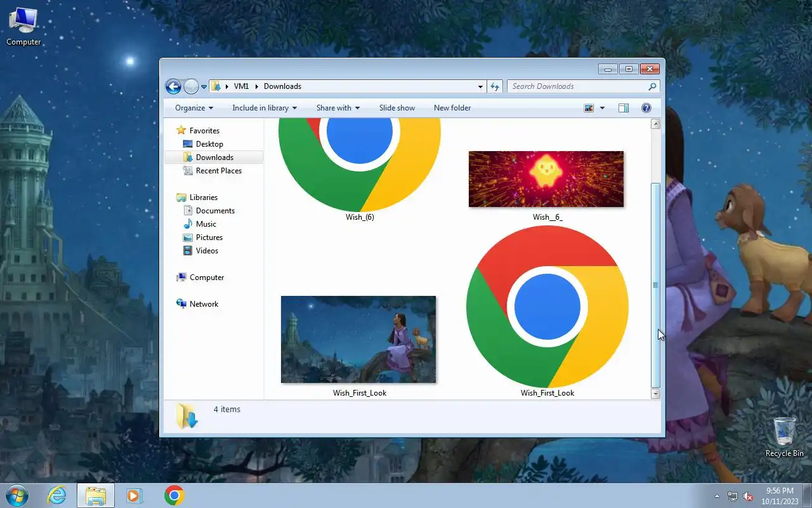812x508 pixels.
Task: Open Desktop in the navigation pane
Action: pos(209,144)
